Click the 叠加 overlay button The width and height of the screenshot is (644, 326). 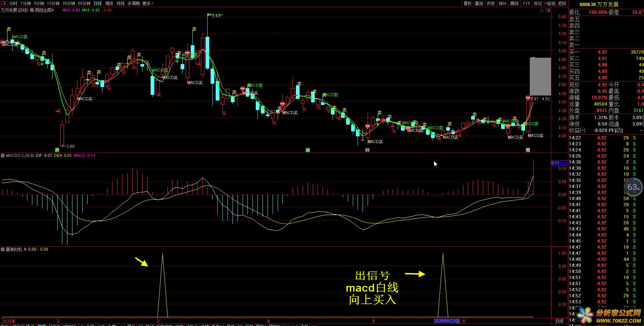(479, 3)
